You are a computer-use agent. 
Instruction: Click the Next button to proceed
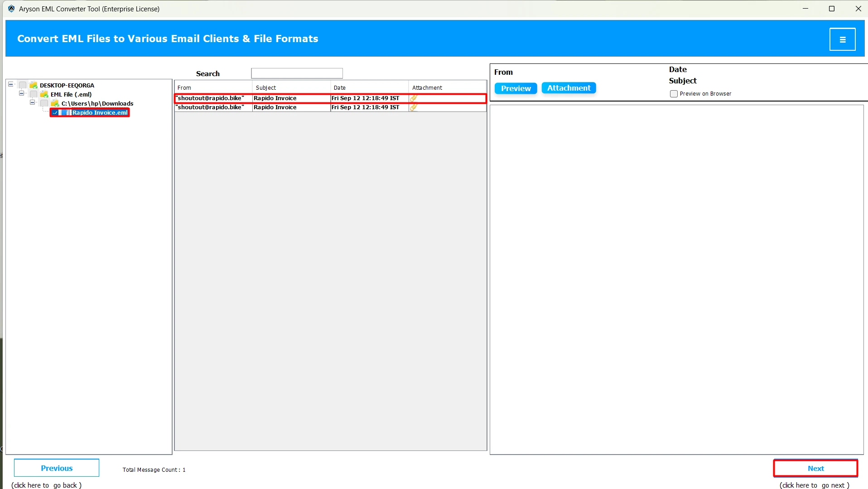click(815, 468)
